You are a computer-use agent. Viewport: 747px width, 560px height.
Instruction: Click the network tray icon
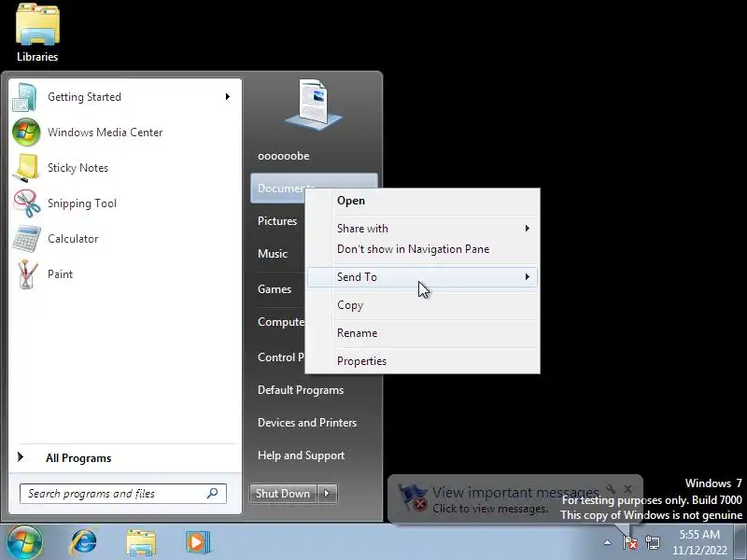click(653, 542)
